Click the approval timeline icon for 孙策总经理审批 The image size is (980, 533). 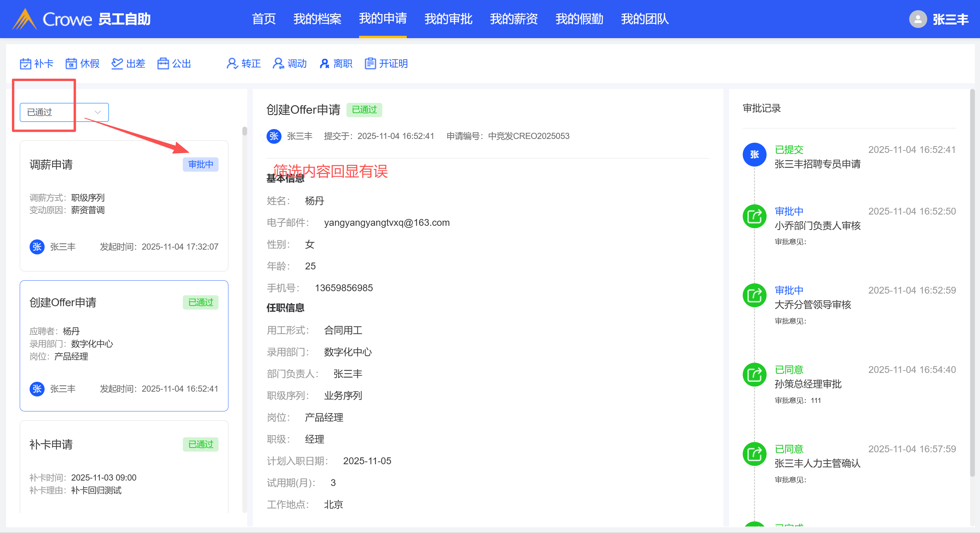[x=754, y=375]
